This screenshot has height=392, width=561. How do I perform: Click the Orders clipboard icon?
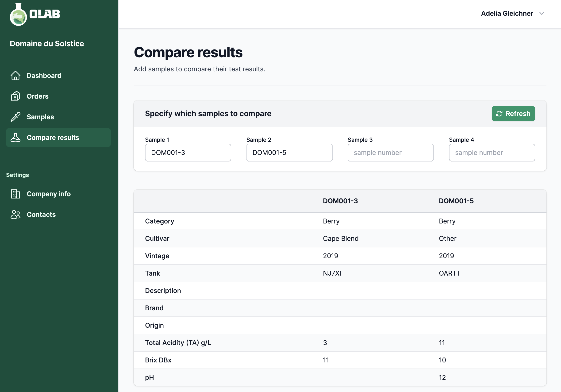point(15,96)
